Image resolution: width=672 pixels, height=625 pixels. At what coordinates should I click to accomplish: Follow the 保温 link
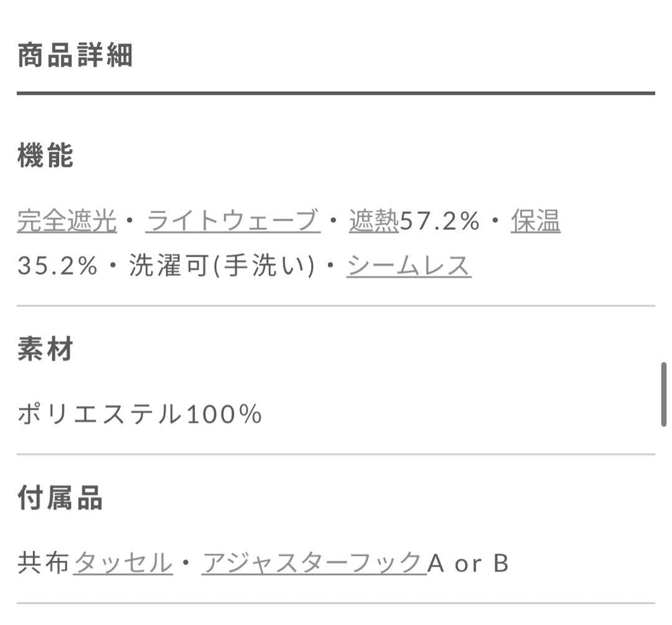point(535,221)
